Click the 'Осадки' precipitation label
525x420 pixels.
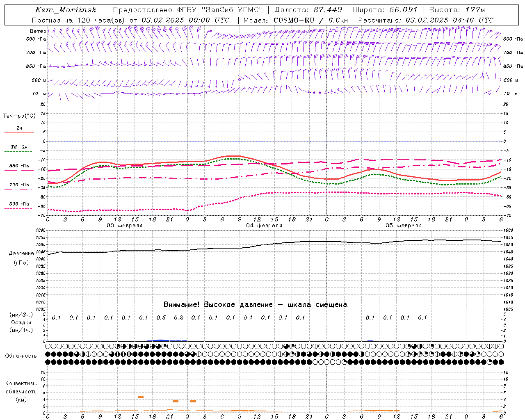click(21, 322)
